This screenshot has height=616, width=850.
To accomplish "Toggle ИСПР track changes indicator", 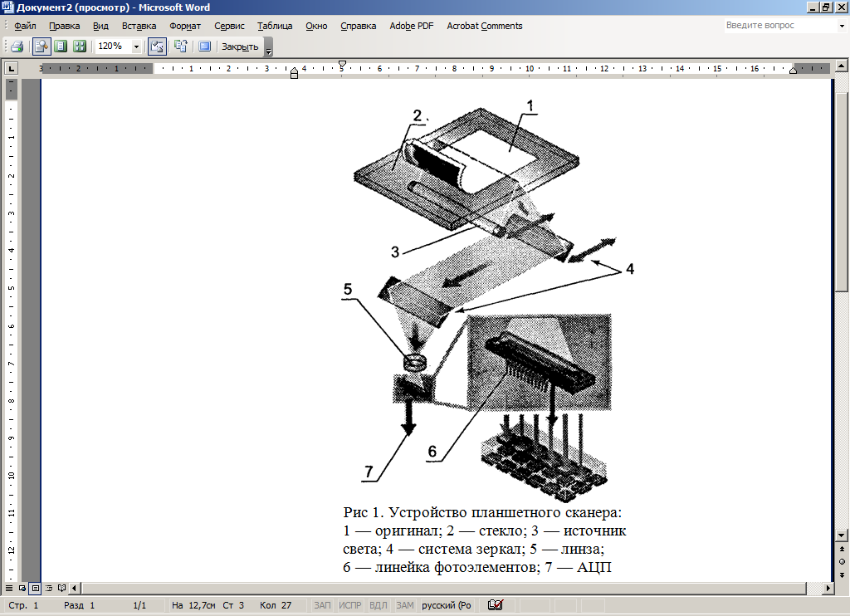I will coord(350,605).
